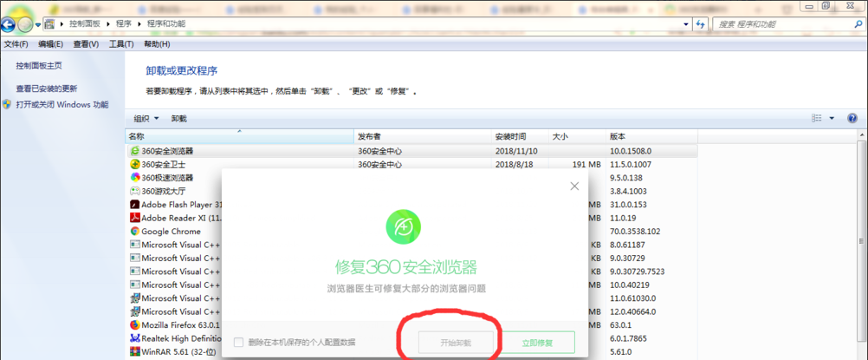
Task: Click the refresh button next to address bar
Action: [x=700, y=24]
